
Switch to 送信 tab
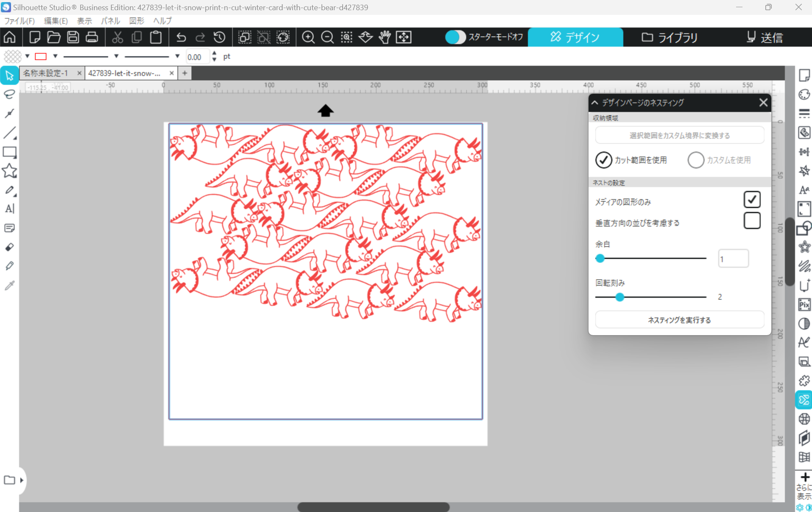coord(765,37)
